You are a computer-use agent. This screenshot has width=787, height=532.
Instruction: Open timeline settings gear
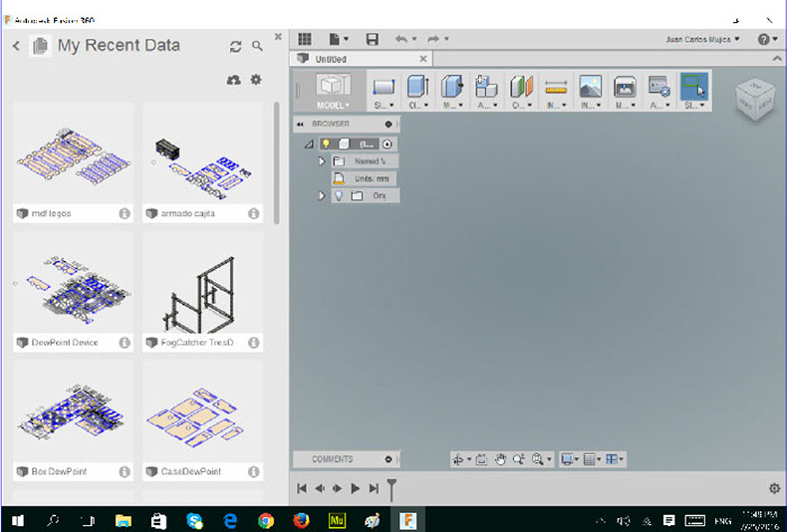(774, 488)
